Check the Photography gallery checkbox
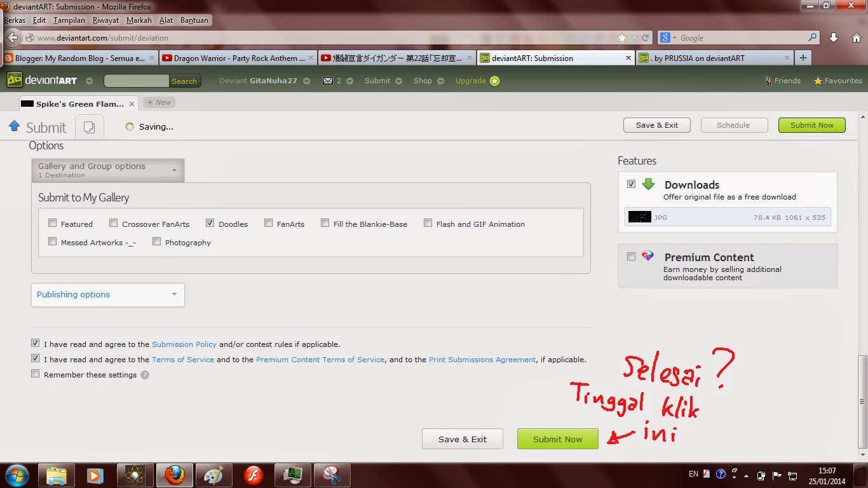 click(x=157, y=241)
